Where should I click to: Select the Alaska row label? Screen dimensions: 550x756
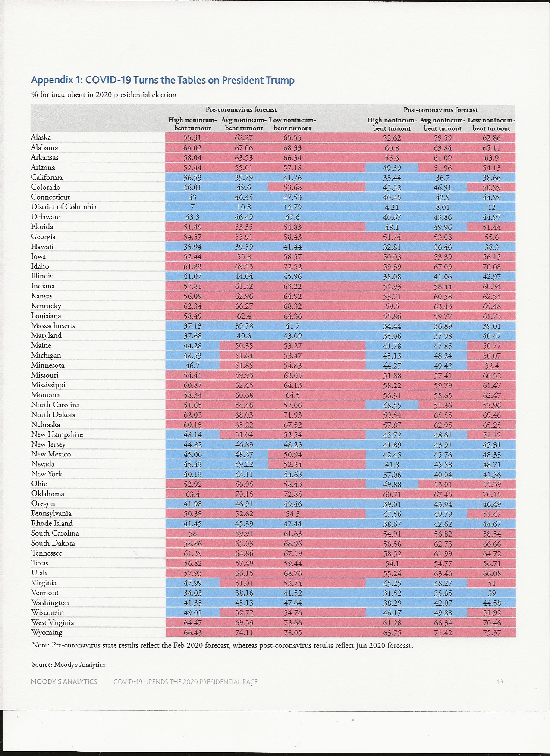(x=41, y=137)
